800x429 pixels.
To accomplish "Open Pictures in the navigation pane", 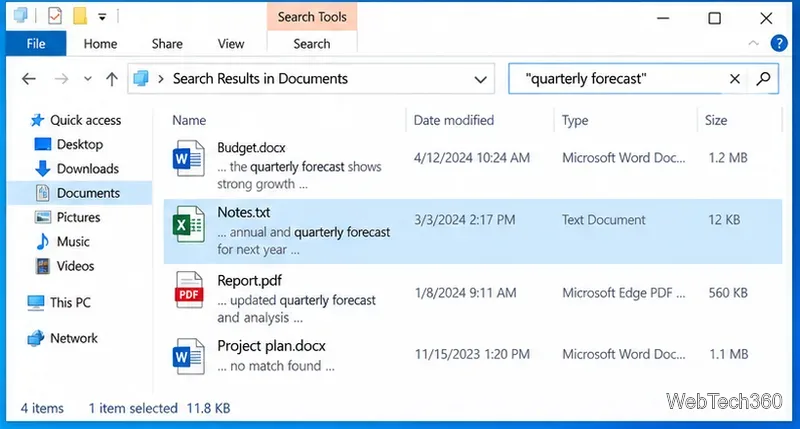I will (67, 217).
